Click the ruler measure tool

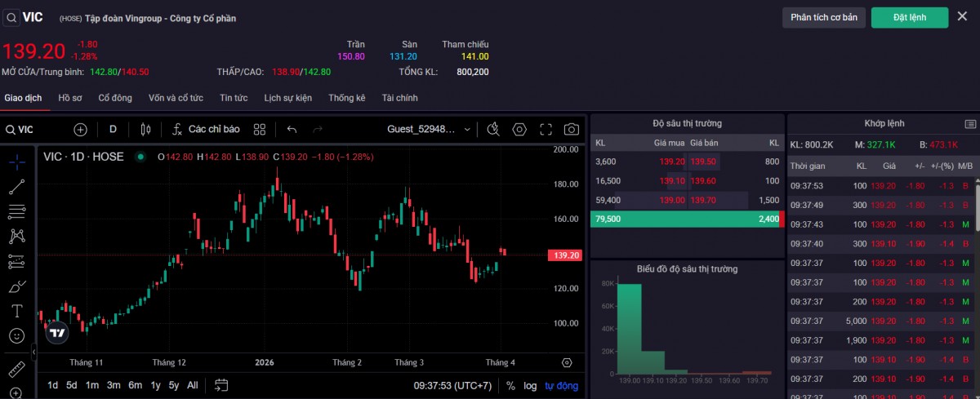(16, 369)
